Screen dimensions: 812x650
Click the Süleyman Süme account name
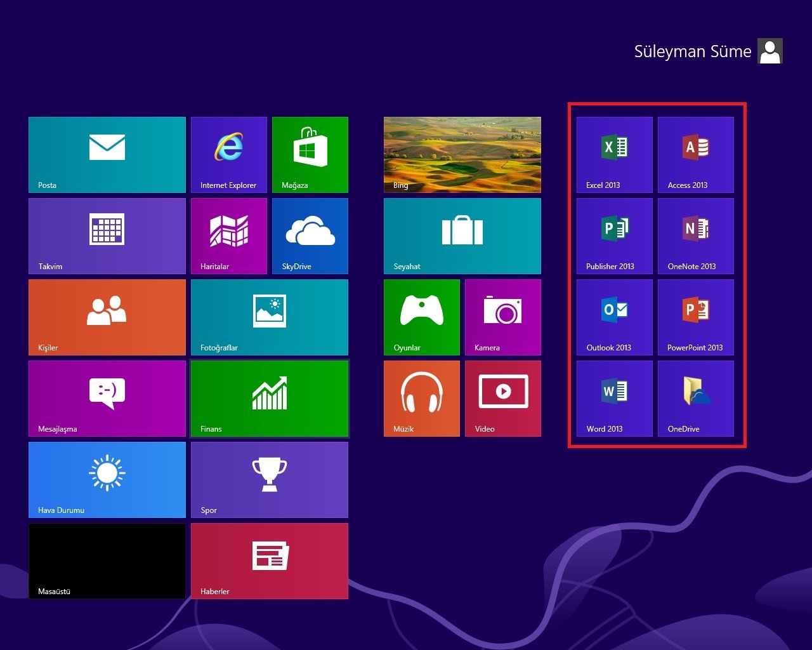pos(692,51)
